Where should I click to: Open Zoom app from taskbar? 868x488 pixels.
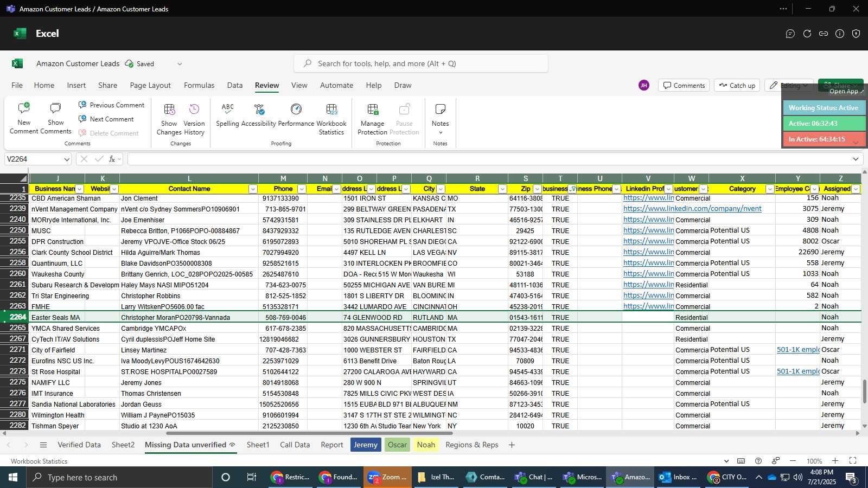[387, 477]
